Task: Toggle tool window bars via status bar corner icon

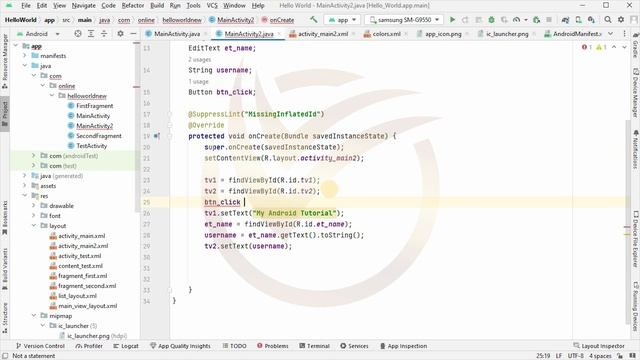Action: point(5,356)
